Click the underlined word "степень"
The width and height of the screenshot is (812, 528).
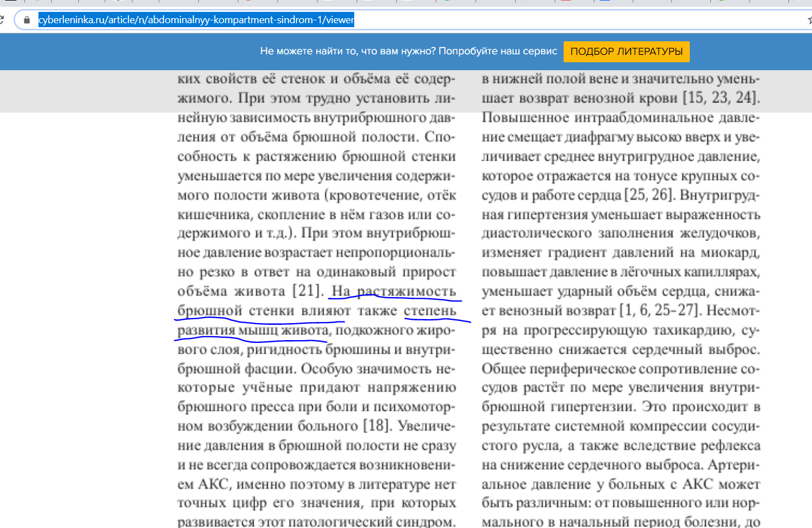point(429,311)
